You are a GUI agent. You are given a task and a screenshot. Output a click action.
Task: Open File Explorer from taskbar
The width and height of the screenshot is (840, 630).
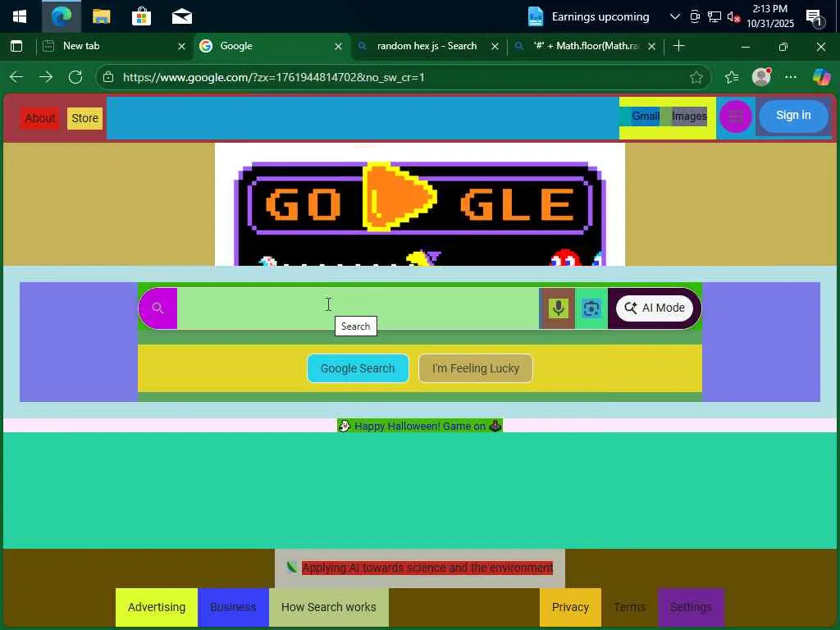[101, 16]
